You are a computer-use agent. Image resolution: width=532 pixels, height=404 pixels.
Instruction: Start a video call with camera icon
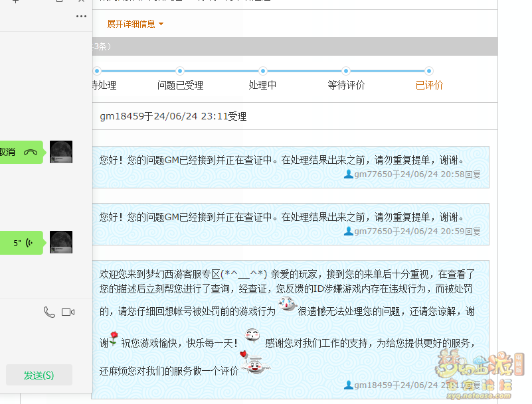pyautogui.click(x=68, y=312)
